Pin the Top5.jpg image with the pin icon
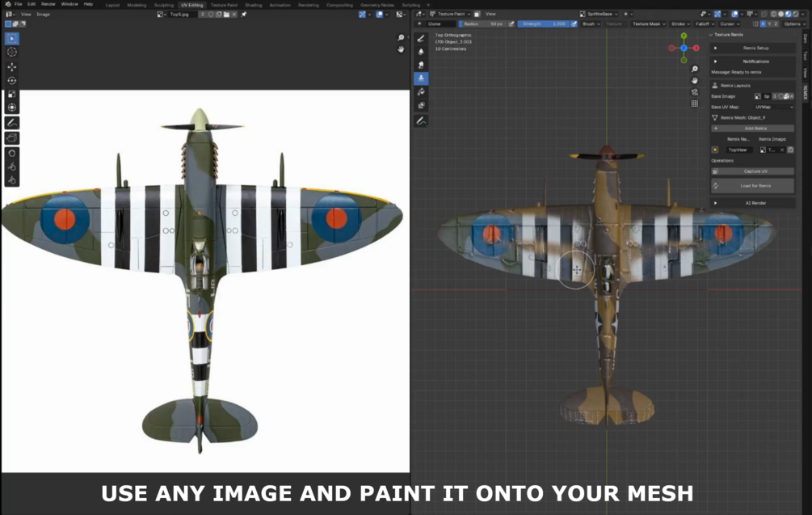 pyautogui.click(x=244, y=15)
